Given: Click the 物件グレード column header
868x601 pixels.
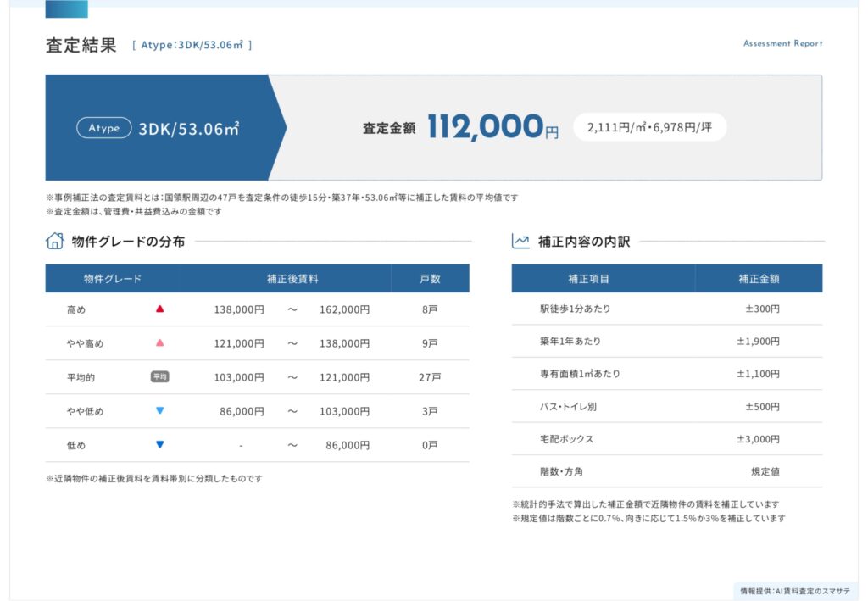Looking at the screenshot, I should [x=113, y=279].
